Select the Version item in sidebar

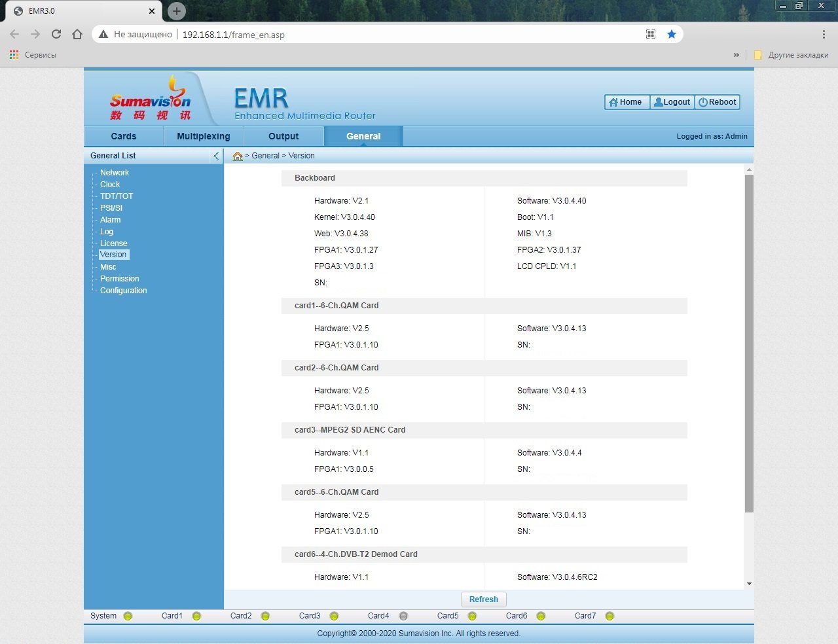click(113, 255)
